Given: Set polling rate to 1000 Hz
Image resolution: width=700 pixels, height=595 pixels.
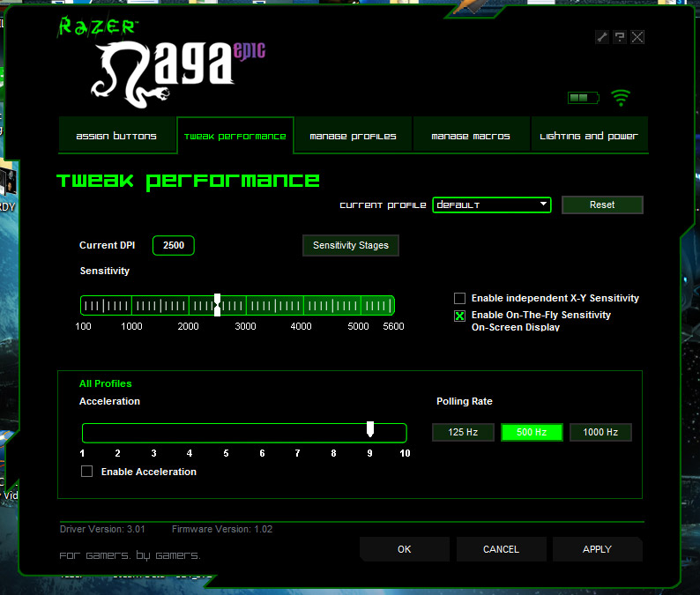Looking at the screenshot, I should point(600,432).
